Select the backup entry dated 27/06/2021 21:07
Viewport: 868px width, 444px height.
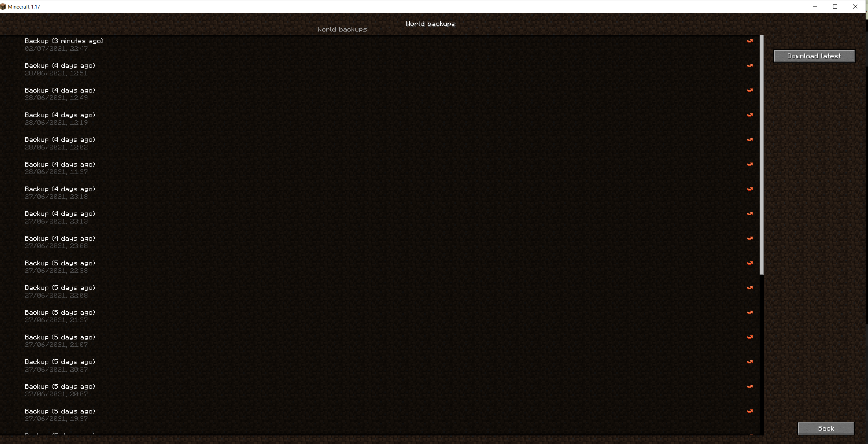click(60, 340)
